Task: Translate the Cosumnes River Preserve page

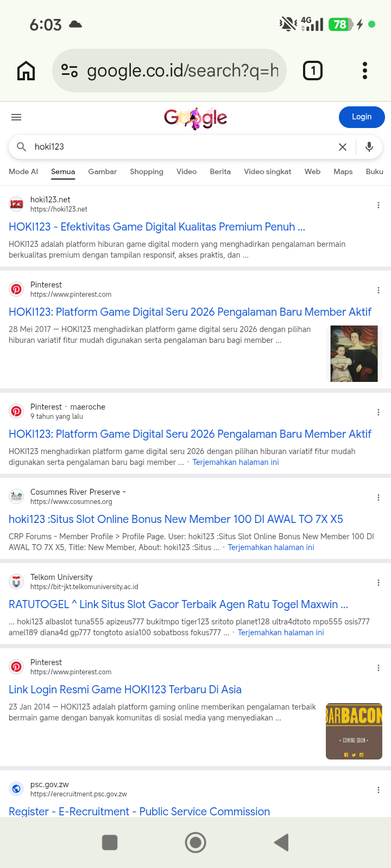Action: pyautogui.click(x=271, y=547)
